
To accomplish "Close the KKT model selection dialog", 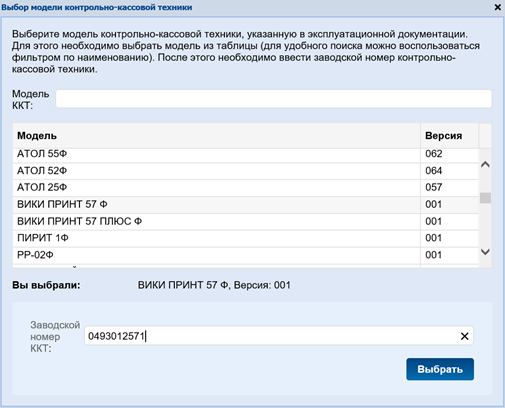I will click(x=497, y=7).
